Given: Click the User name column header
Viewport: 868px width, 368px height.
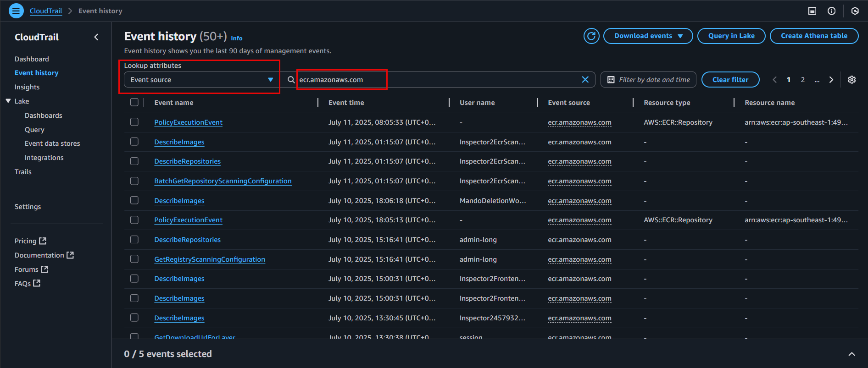Looking at the screenshot, I should pyautogui.click(x=477, y=103).
